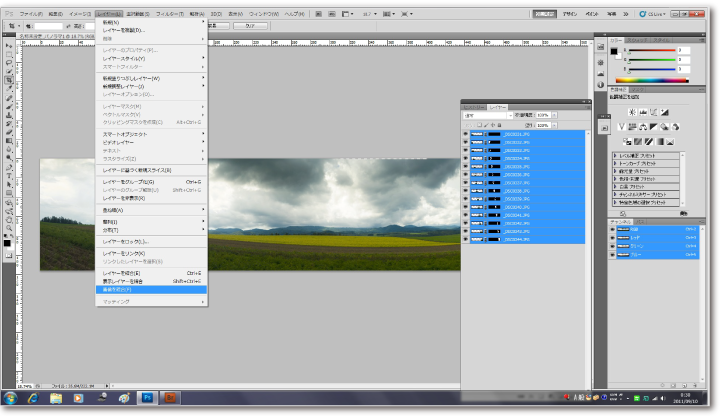Click the Windows Start button
Screen dimensions: 720x416
[11, 397]
